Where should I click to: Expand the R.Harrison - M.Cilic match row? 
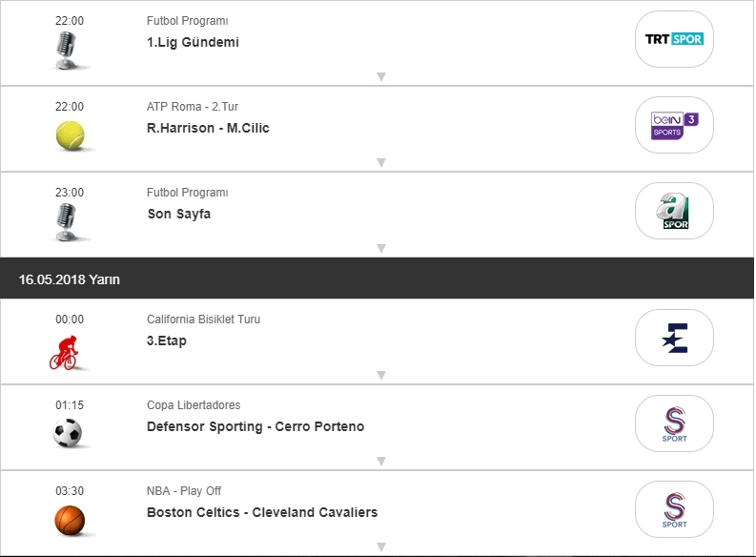click(380, 162)
